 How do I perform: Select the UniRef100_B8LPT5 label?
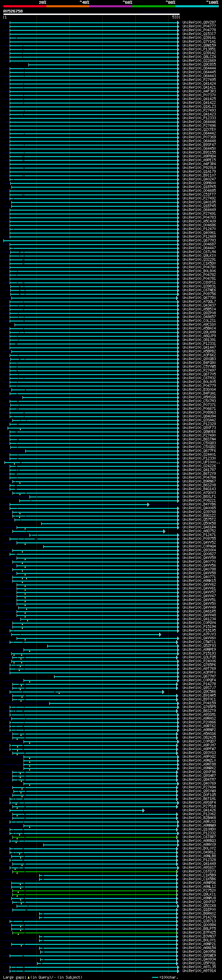(199, 929)
